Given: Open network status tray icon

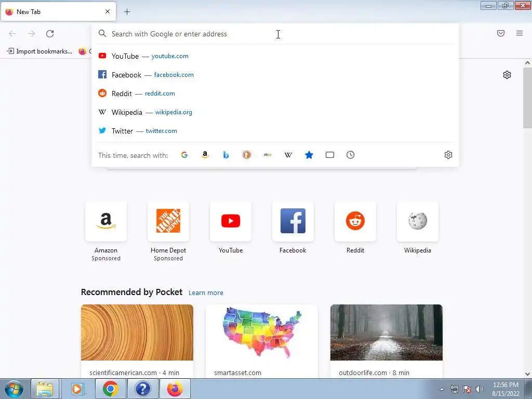Looking at the screenshot, I should [455, 389].
